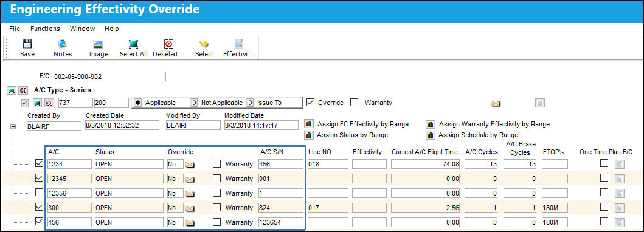Select the Not Applicable radio button
644x232 pixels.
pos(194,103)
